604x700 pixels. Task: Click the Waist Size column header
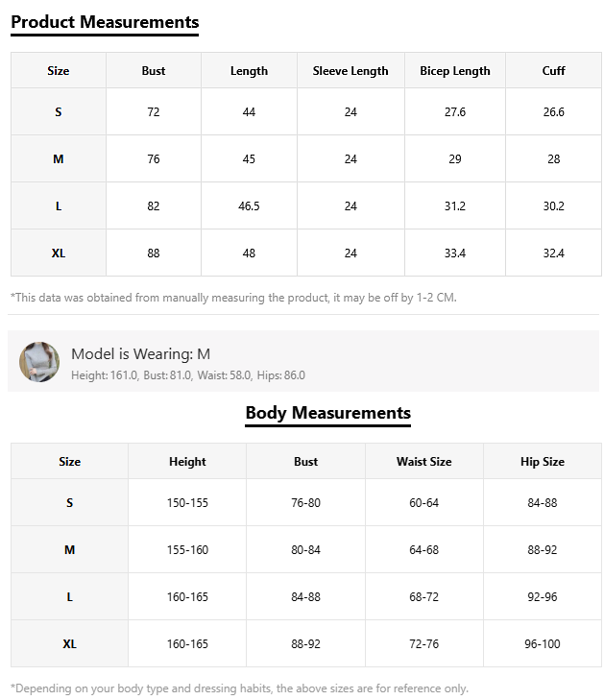(423, 462)
